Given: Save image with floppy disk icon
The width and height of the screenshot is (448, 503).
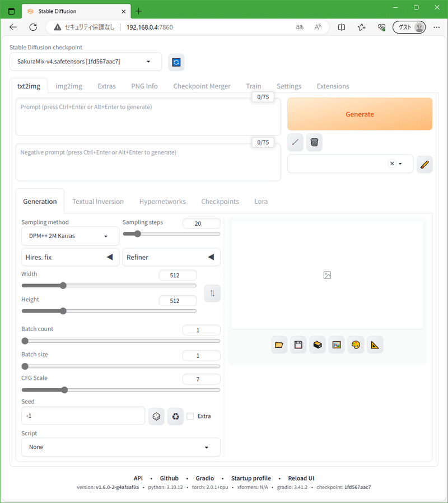Looking at the screenshot, I should click(298, 345).
